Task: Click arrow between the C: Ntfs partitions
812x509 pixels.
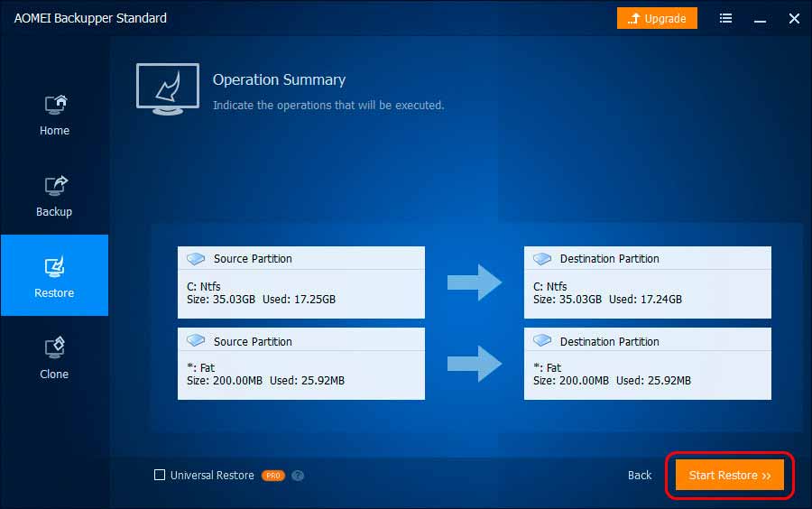Action: pyautogui.click(x=475, y=282)
